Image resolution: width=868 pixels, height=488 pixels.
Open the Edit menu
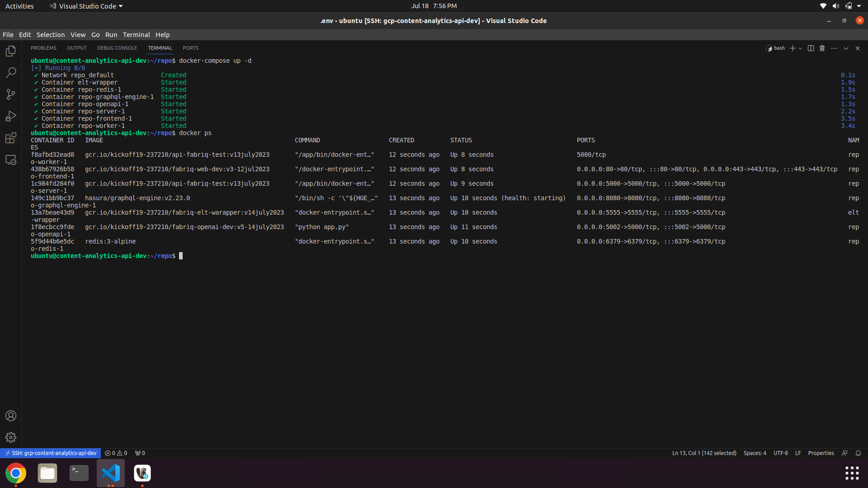[x=25, y=35]
